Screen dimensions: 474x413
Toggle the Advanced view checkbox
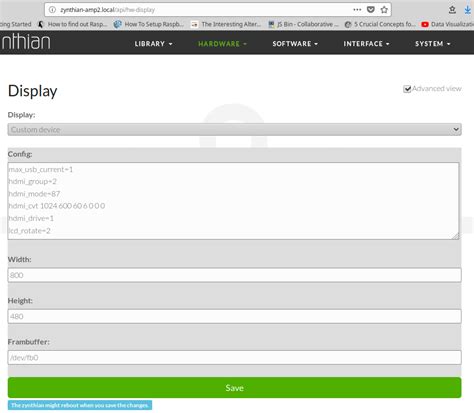[x=407, y=89]
